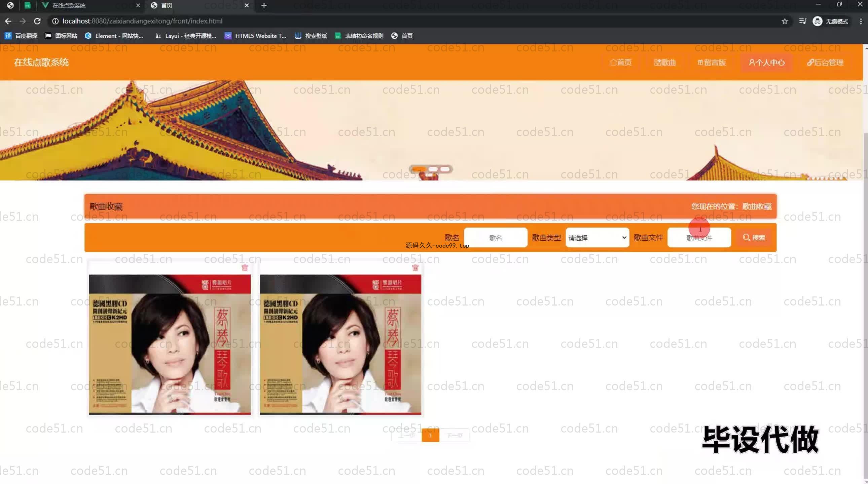Focus the 歌曲文件 search input
868x484 pixels.
(x=699, y=238)
